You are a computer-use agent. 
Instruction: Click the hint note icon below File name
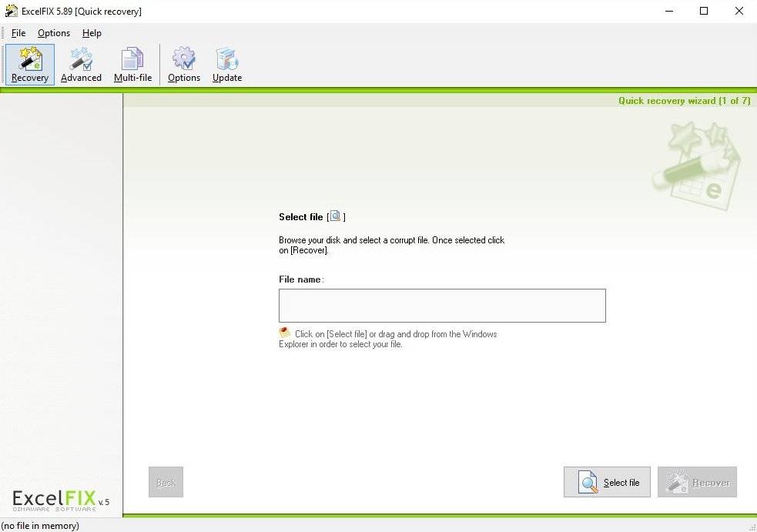click(285, 332)
